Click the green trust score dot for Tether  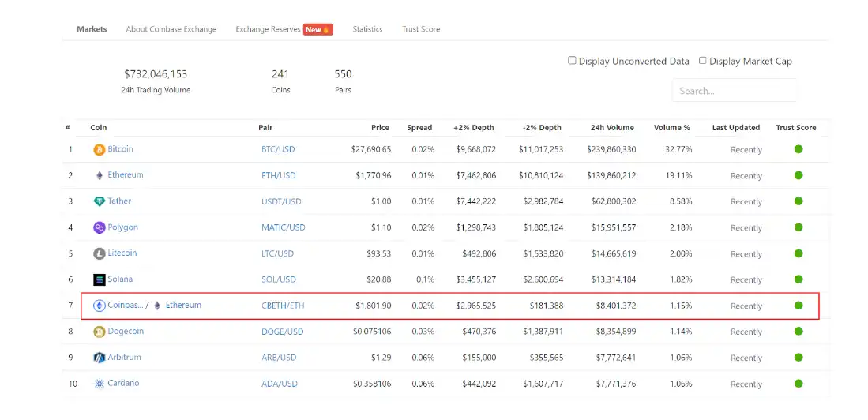[x=798, y=201]
